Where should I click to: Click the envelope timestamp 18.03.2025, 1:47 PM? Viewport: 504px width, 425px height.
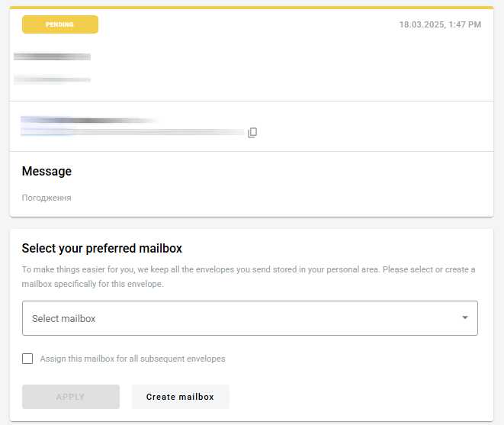point(440,25)
